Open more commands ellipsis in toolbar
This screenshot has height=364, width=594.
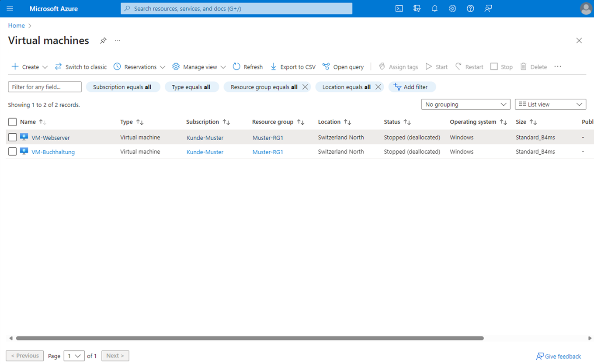coord(558,67)
